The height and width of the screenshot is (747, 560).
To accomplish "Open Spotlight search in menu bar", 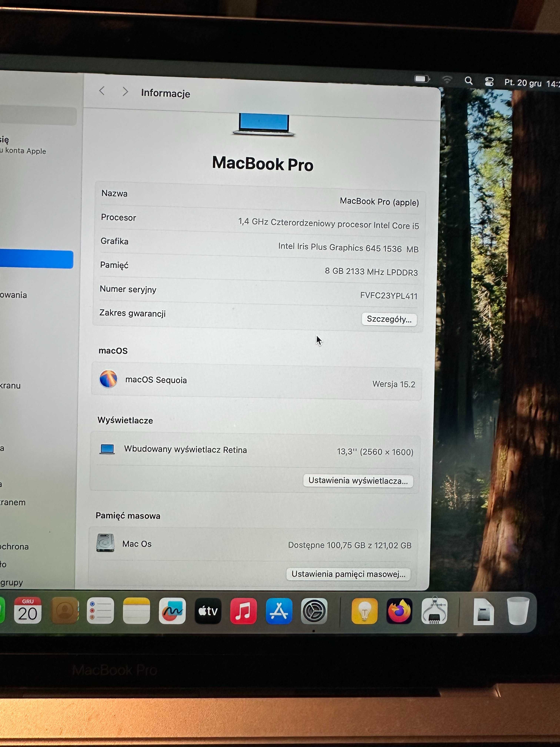I will pos(469,81).
